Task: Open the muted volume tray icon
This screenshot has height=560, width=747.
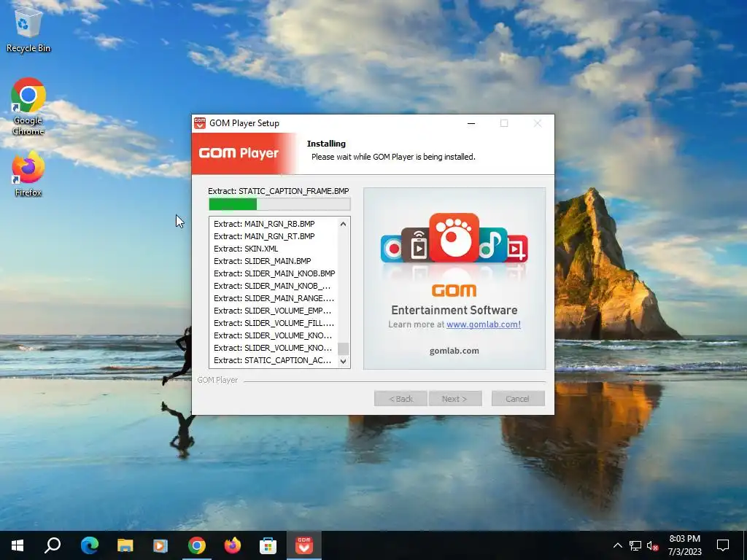Action: point(652,545)
